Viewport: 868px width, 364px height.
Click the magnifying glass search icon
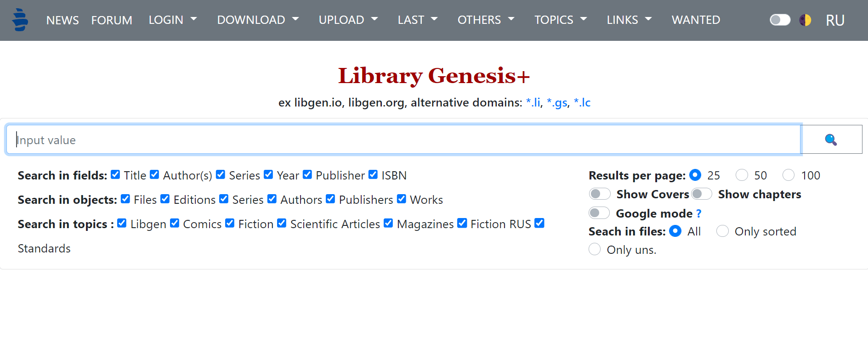(x=831, y=139)
